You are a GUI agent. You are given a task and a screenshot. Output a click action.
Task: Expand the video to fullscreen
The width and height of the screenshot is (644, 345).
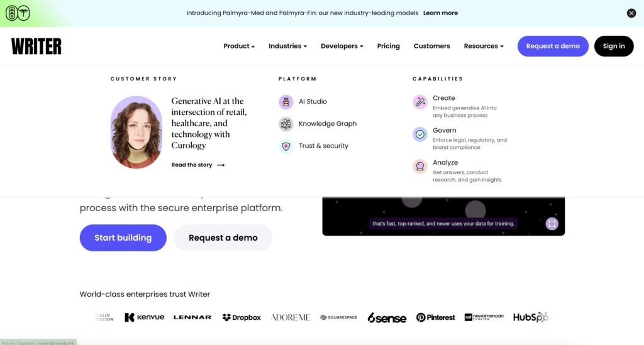(x=552, y=224)
